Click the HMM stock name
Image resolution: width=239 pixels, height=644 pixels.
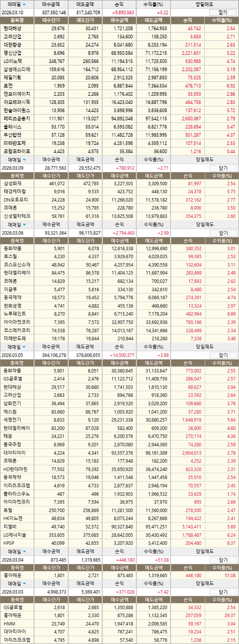point(9,623)
